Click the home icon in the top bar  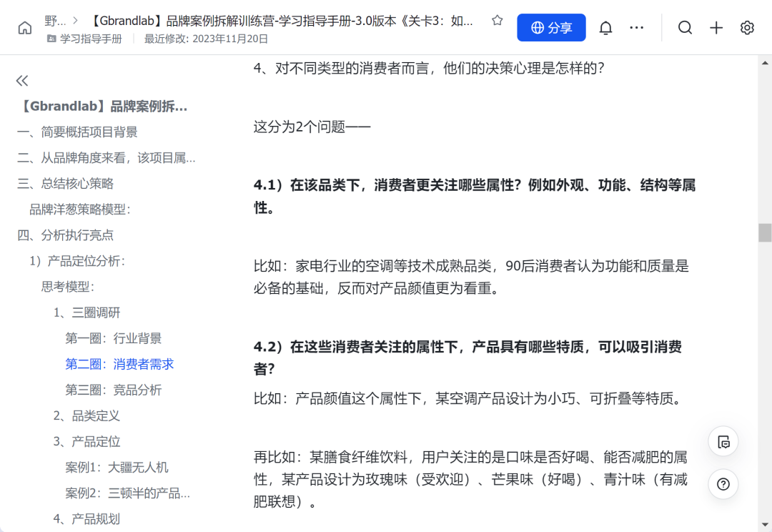coord(26,27)
